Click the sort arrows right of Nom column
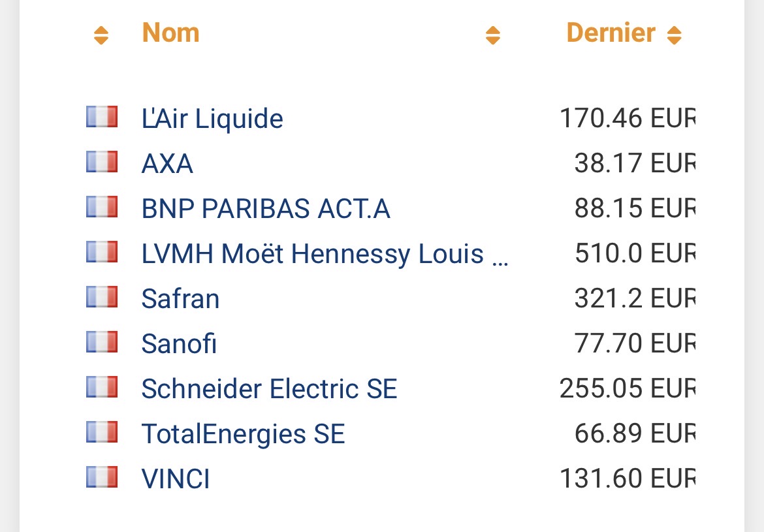764x532 pixels. click(x=493, y=35)
